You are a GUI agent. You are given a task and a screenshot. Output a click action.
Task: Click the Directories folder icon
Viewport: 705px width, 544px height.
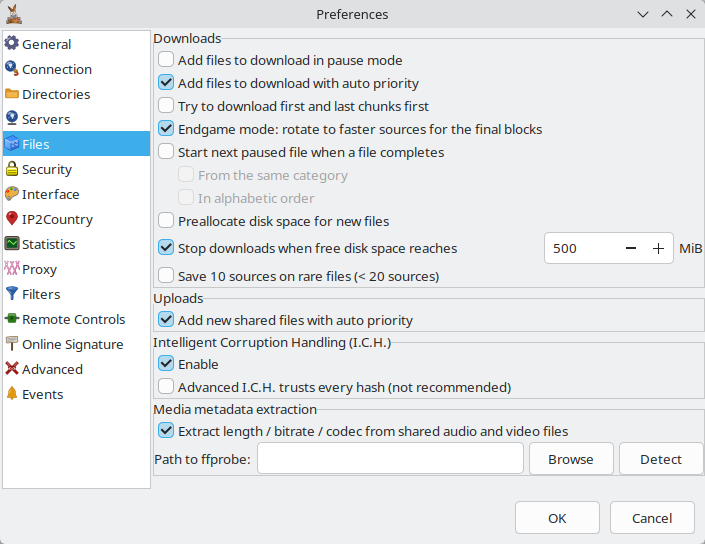point(12,94)
